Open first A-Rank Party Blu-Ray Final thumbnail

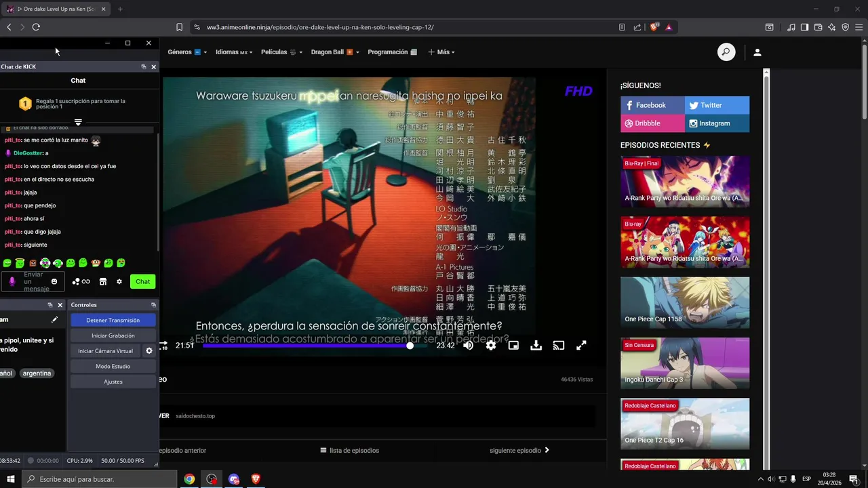click(685, 182)
